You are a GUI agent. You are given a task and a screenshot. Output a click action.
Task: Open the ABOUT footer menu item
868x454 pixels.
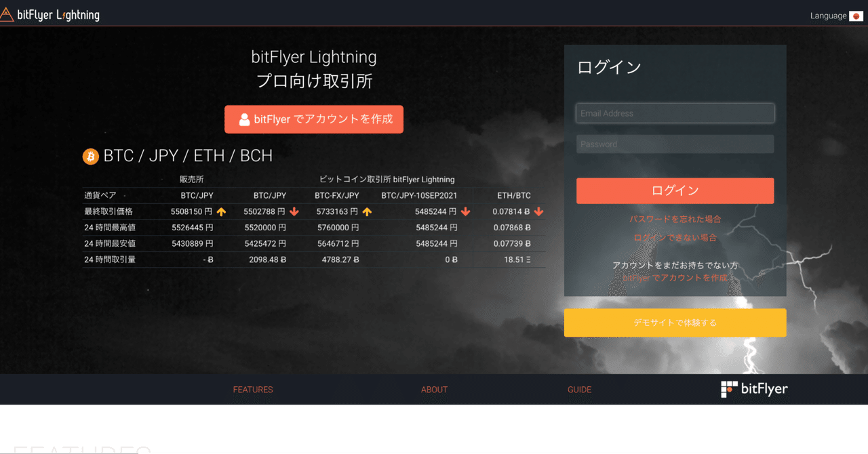pos(433,389)
